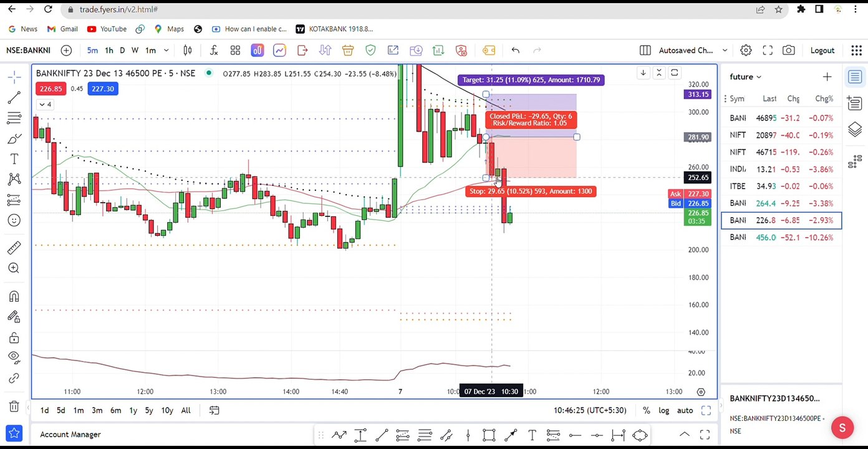The height and width of the screenshot is (449, 868).
Task: Toggle lock all drawing tools
Action: [14, 338]
